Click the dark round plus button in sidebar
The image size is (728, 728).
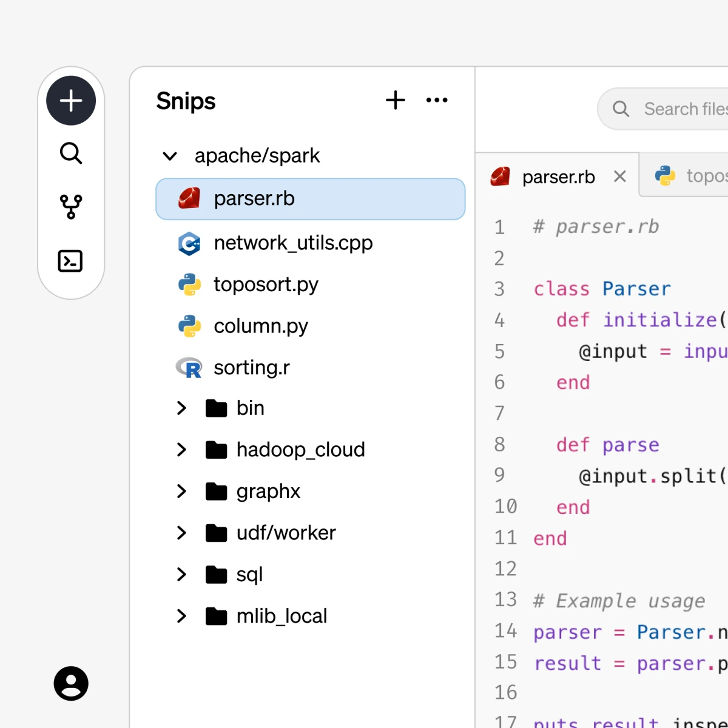pyautogui.click(x=71, y=101)
